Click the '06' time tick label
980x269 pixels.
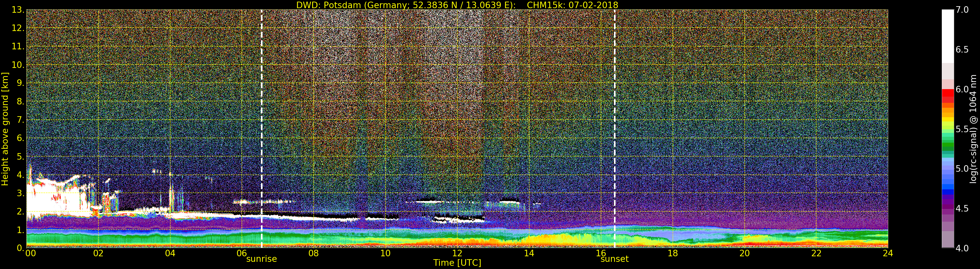[242, 253]
